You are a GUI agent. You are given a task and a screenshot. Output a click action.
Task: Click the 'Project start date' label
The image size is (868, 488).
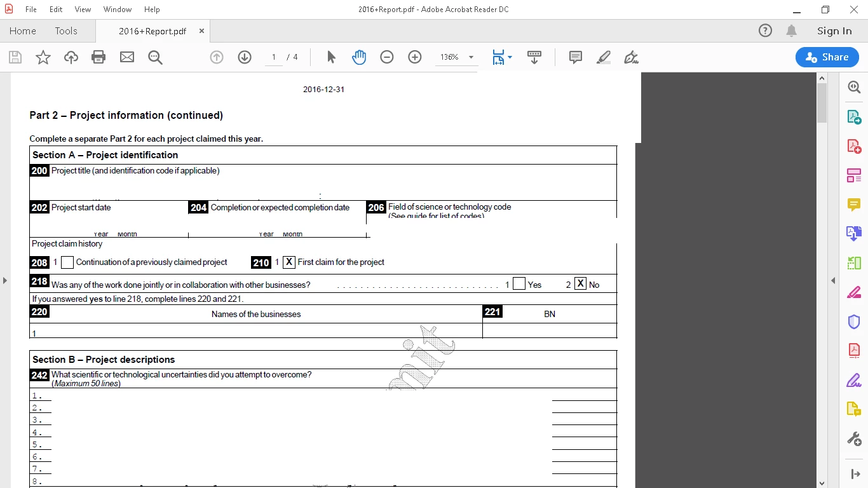point(81,207)
